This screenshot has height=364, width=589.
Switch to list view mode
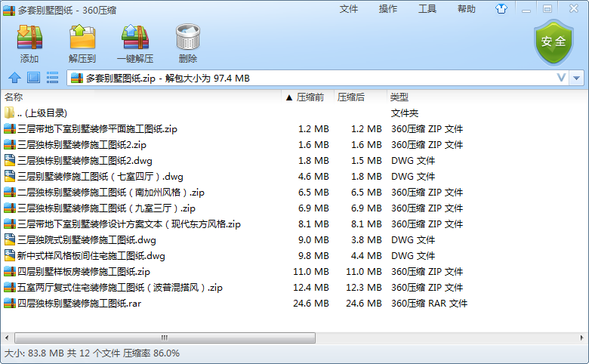point(52,78)
